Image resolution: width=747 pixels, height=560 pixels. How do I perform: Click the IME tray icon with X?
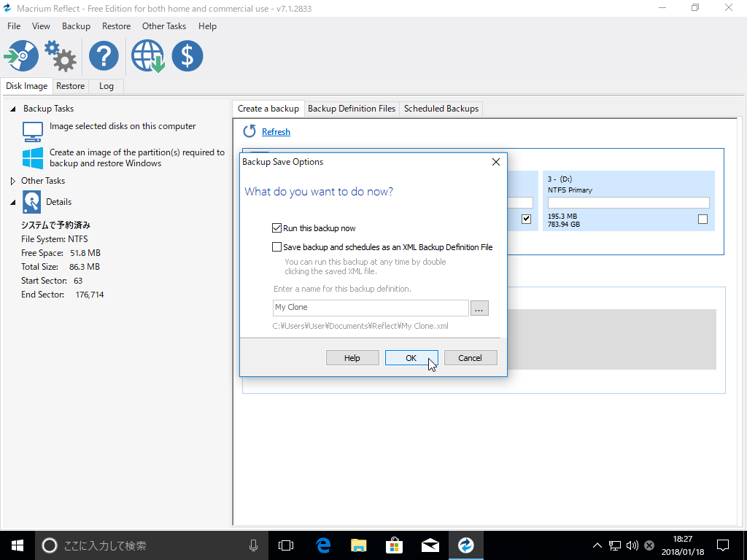click(649, 545)
